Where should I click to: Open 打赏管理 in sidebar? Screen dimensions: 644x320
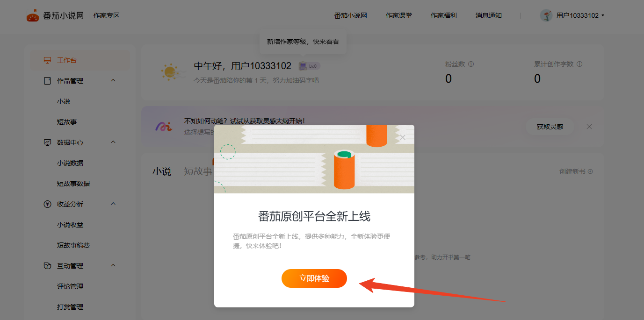(70, 307)
